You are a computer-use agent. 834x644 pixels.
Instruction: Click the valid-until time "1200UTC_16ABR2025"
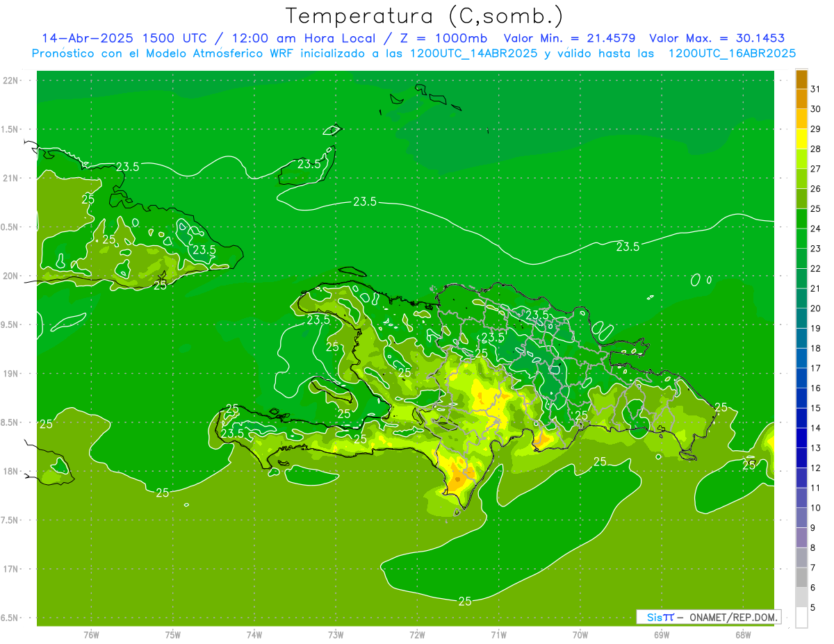[732, 53]
